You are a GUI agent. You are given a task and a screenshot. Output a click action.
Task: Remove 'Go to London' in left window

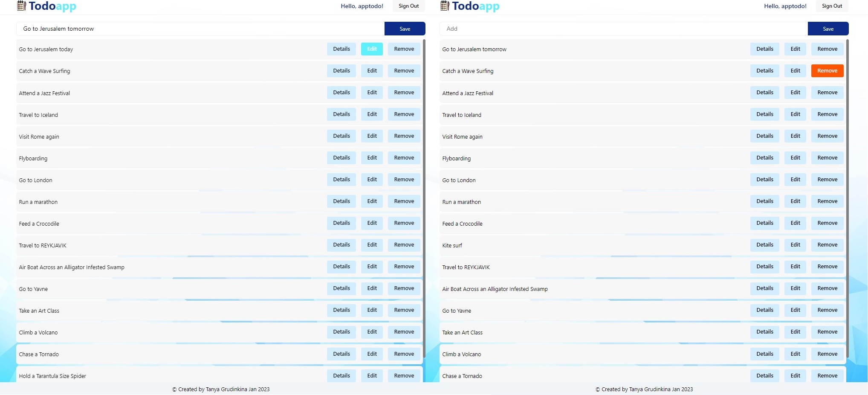pyautogui.click(x=404, y=180)
